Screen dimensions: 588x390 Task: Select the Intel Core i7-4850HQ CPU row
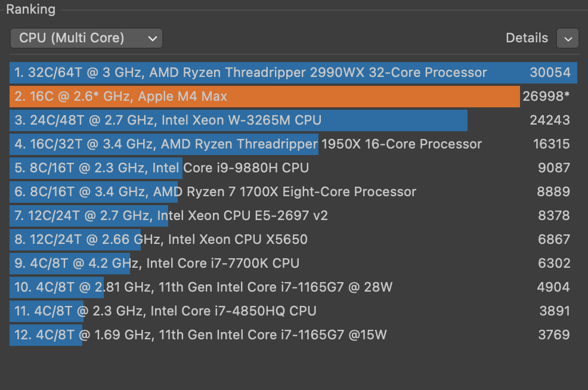pyautogui.click(x=293, y=311)
